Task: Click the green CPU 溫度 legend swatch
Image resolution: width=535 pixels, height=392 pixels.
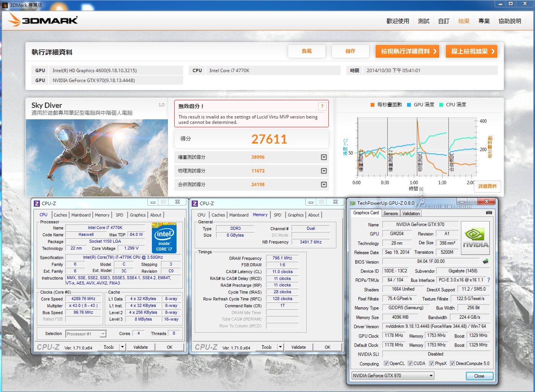Action: pos(441,105)
